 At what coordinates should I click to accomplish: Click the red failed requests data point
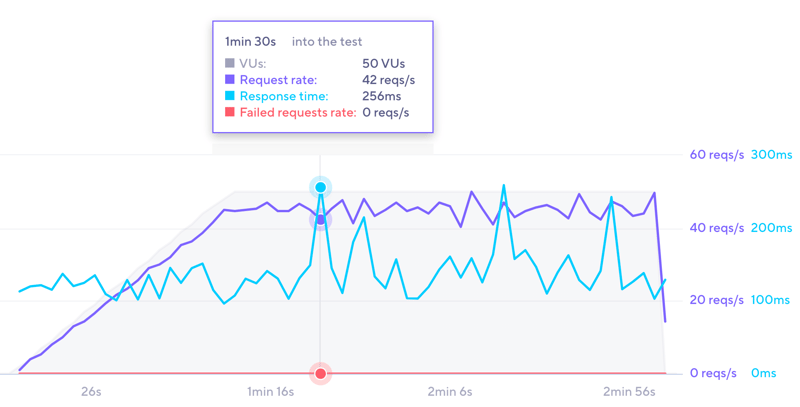tap(321, 374)
